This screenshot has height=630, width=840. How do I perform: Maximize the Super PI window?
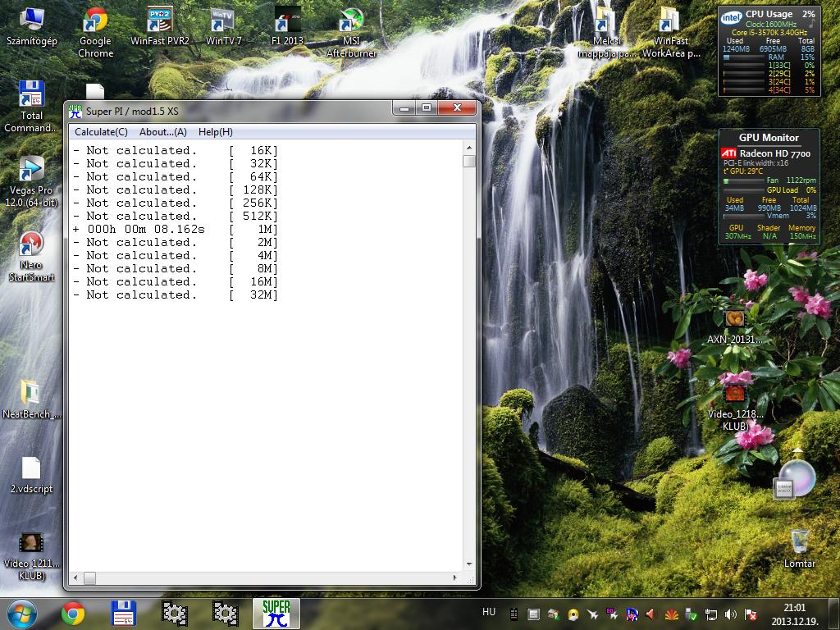(427, 108)
